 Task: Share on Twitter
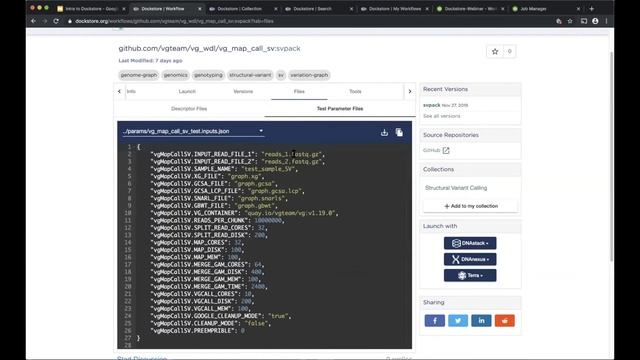(458, 321)
